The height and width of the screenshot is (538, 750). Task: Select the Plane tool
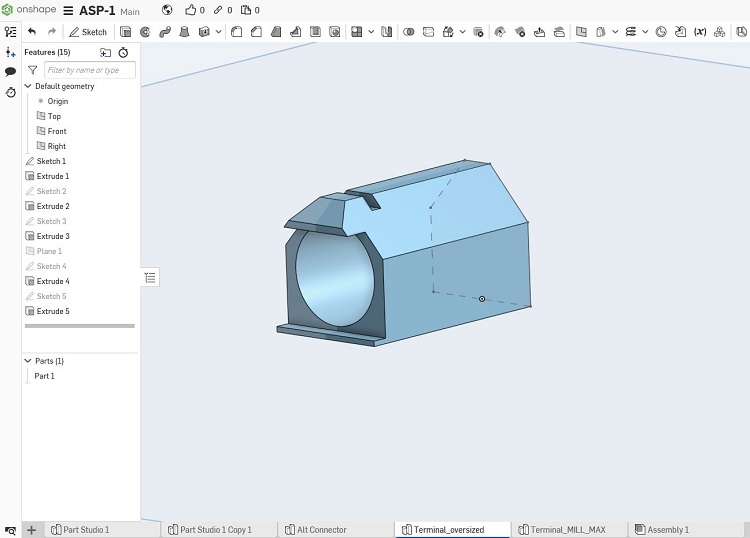[581, 32]
